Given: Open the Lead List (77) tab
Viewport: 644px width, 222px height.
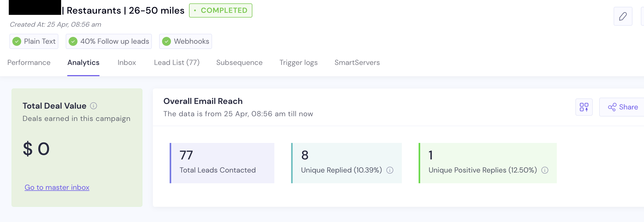Looking at the screenshot, I should [177, 63].
